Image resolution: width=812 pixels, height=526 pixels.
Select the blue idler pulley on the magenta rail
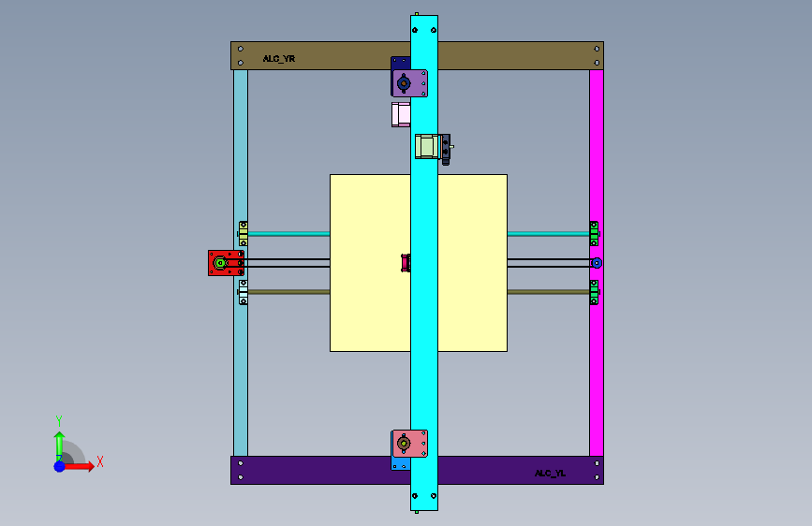click(x=597, y=263)
